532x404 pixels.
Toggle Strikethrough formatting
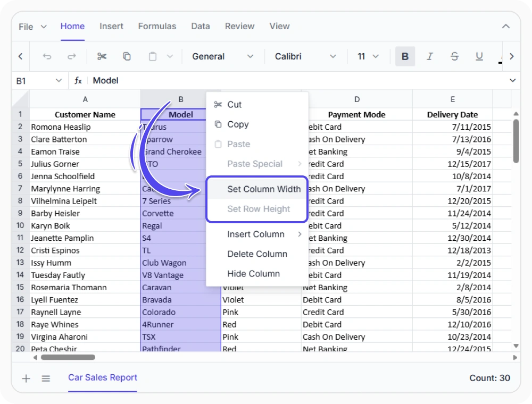pyautogui.click(x=454, y=56)
